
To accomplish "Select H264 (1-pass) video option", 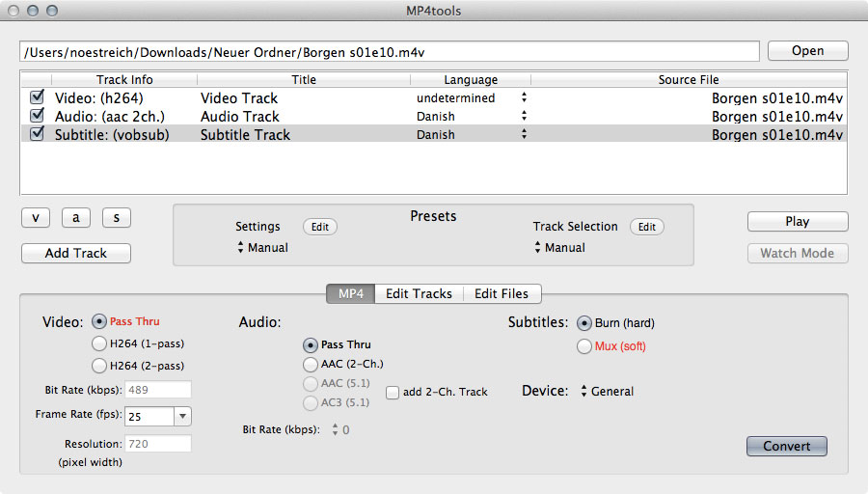I will (98, 343).
